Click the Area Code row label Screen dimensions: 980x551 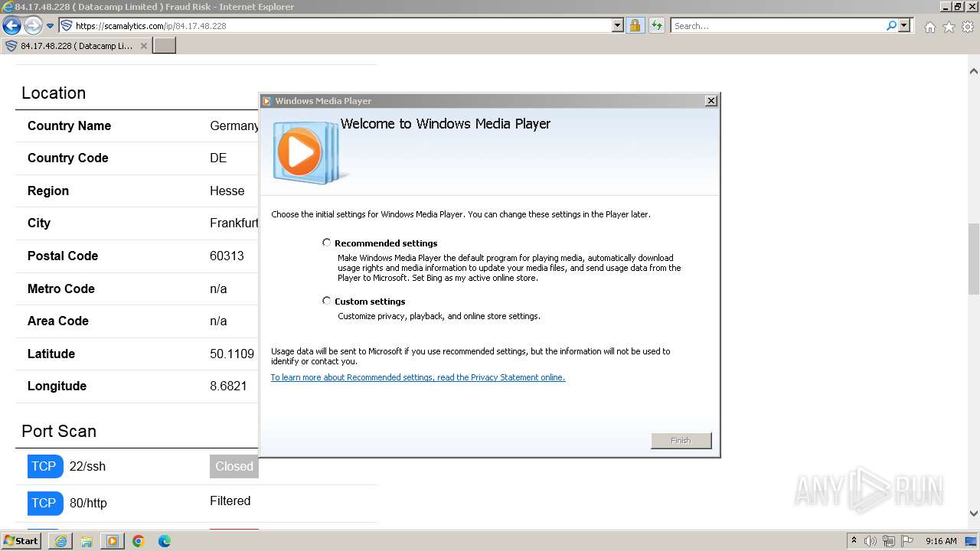(x=58, y=321)
